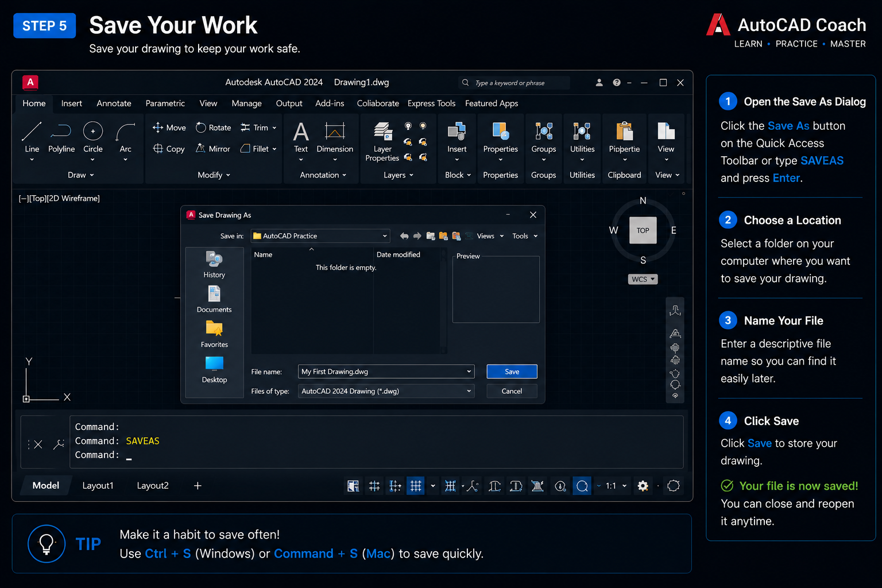
Task: Switch to the Output ribbon tab
Action: (x=289, y=103)
